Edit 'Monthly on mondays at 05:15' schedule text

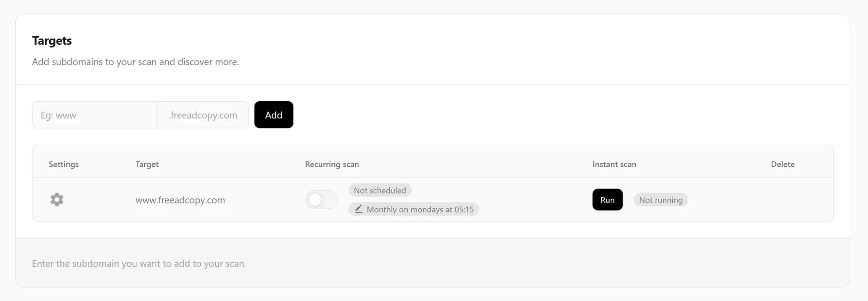click(420, 210)
